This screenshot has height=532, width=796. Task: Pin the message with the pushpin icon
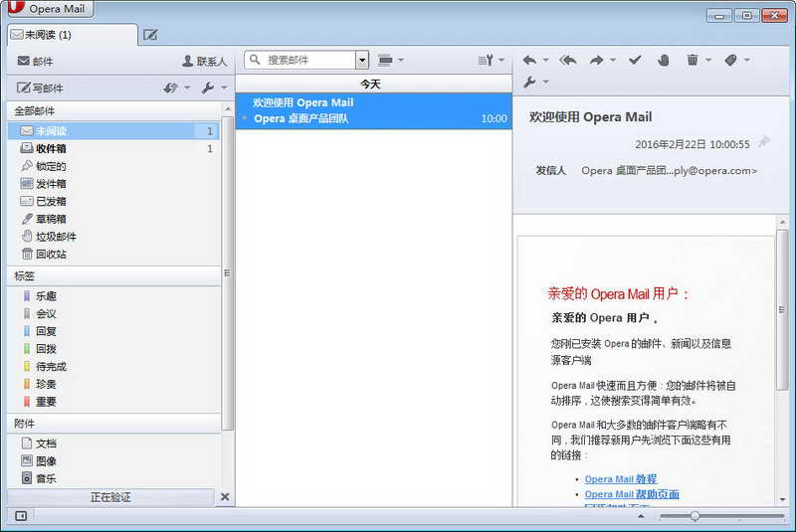coord(764,142)
